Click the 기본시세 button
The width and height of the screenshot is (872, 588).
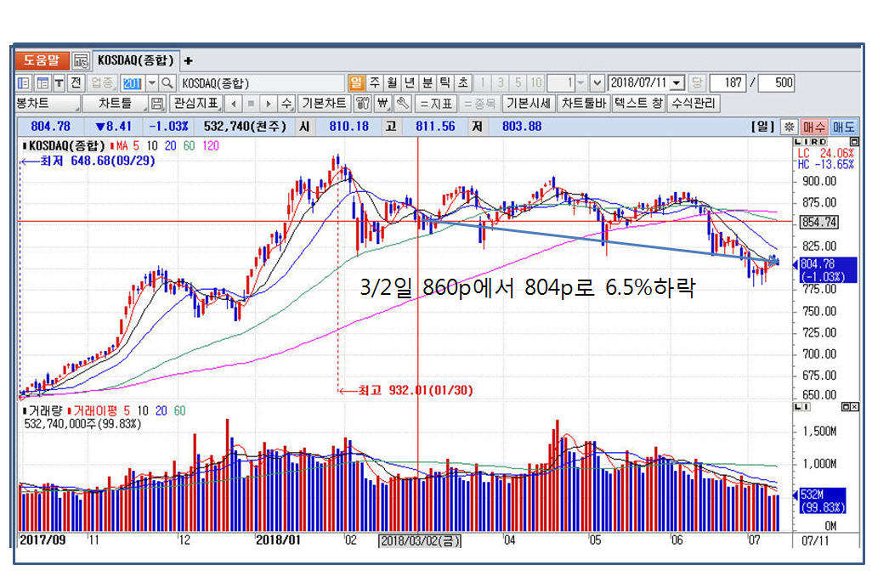[528, 104]
